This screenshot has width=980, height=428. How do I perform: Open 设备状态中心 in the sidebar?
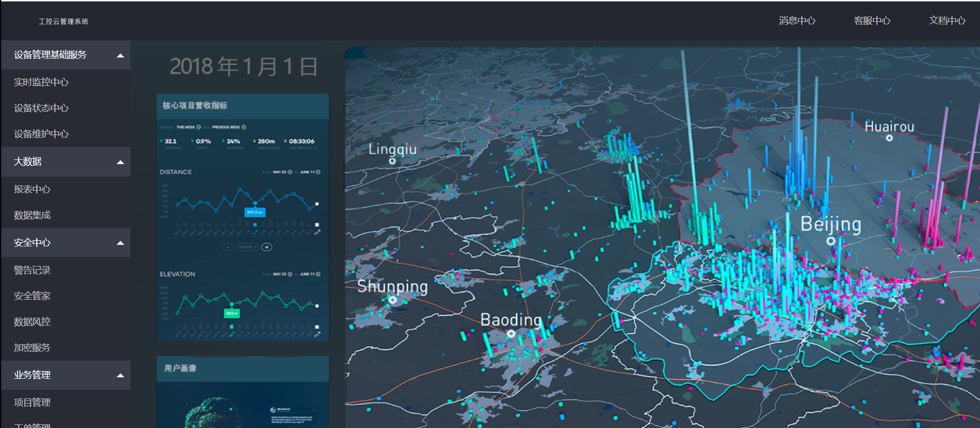41,108
